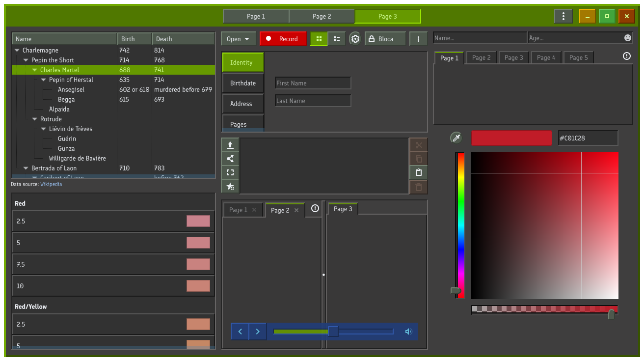Toggle the list view button
Screen dimensions: 644x361
coord(337,39)
